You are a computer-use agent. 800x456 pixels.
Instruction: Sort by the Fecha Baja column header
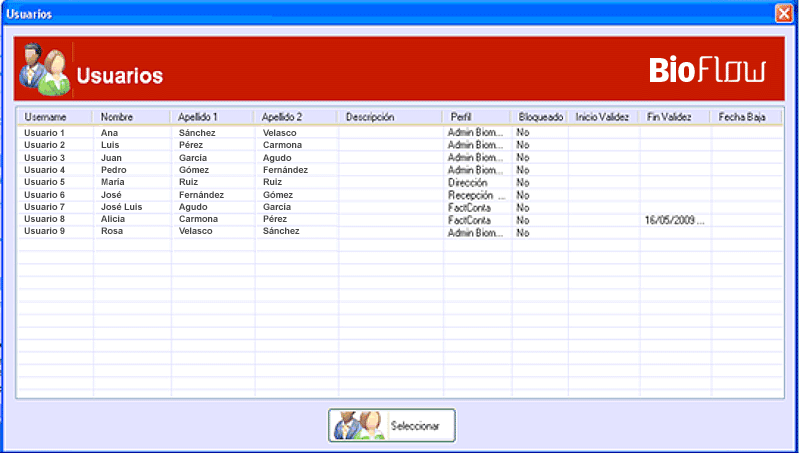(x=742, y=117)
